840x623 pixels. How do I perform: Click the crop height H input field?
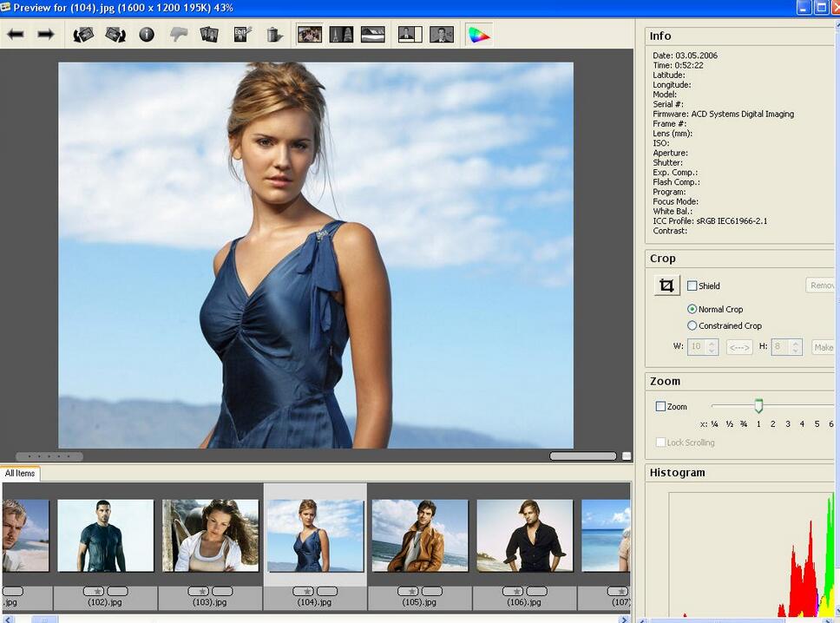[x=782, y=346]
